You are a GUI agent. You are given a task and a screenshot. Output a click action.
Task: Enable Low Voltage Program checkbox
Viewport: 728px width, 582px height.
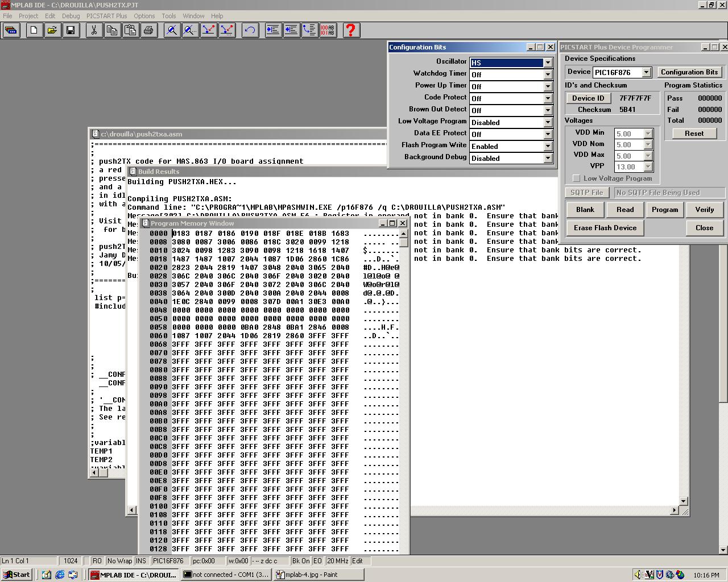tap(576, 178)
